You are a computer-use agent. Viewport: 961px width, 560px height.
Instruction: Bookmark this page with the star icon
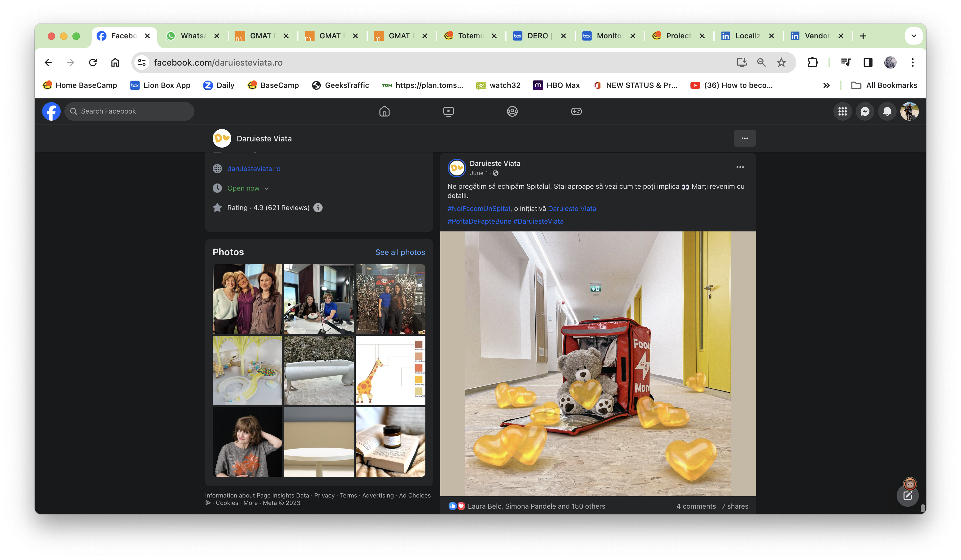pyautogui.click(x=781, y=62)
